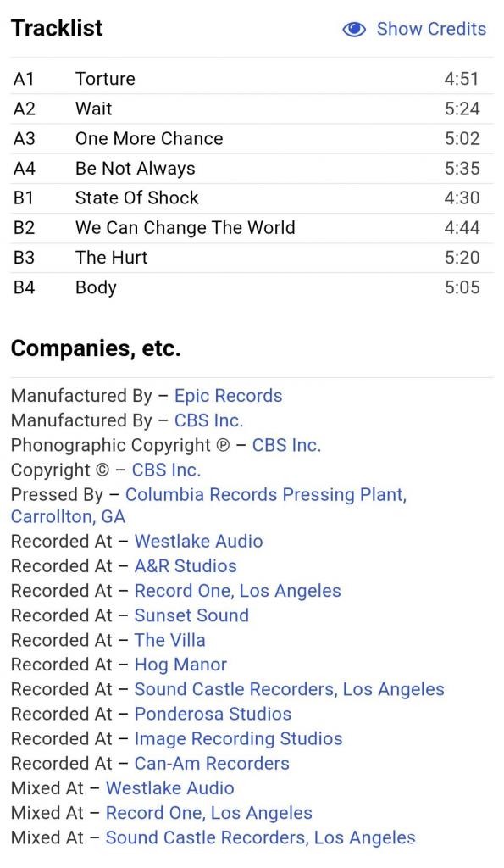The image size is (504, 868).
Task: Open Westlake Audio under Recorded At
Action: tap(198, 542)
